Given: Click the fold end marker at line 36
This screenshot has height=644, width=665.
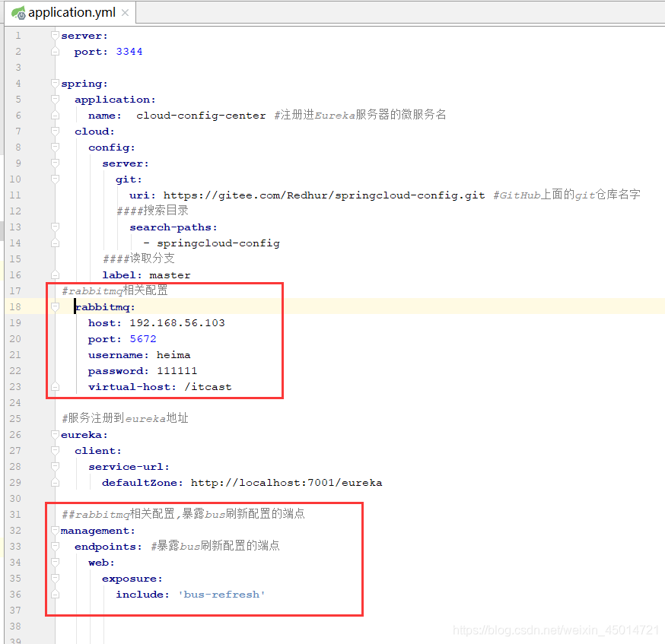Looking at the screenshot, I should click(55, 595).
